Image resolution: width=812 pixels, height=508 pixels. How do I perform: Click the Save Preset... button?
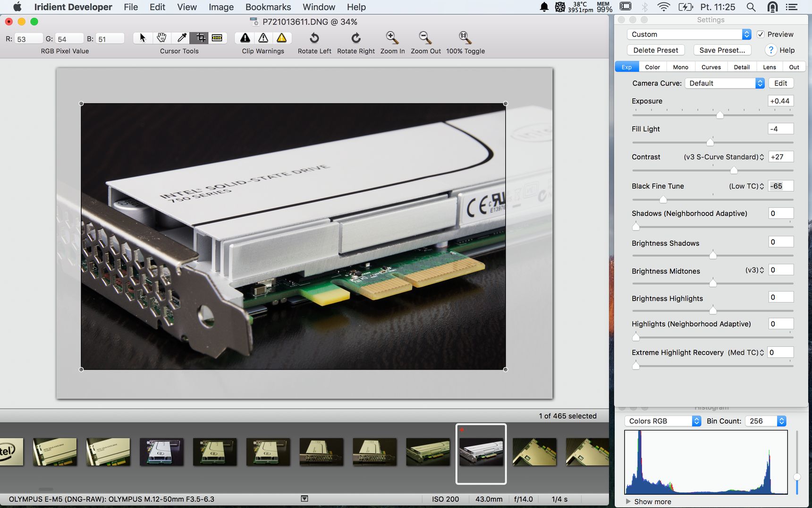point(722,50)
